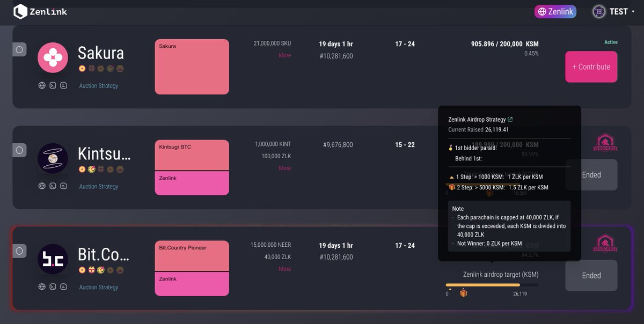
Task: Click the 15 - 22 lease period
Action: tap(405, 145)
